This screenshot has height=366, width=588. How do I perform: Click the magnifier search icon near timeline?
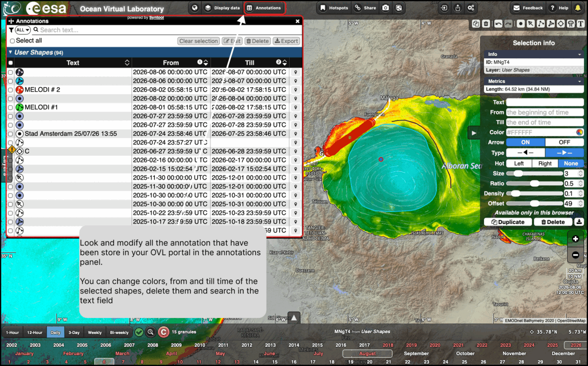point(151,332)
